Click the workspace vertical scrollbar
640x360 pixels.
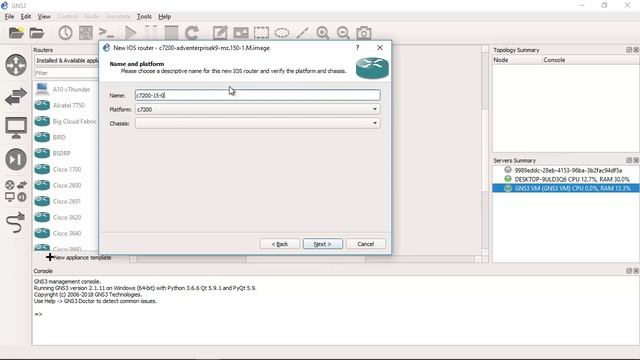(485, 151)
